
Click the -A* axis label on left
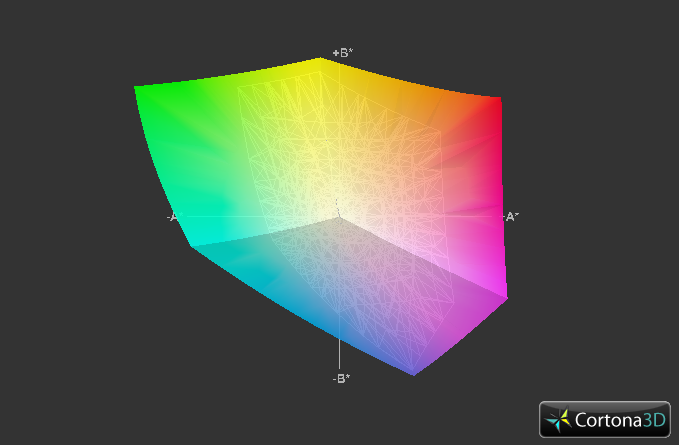175,216
